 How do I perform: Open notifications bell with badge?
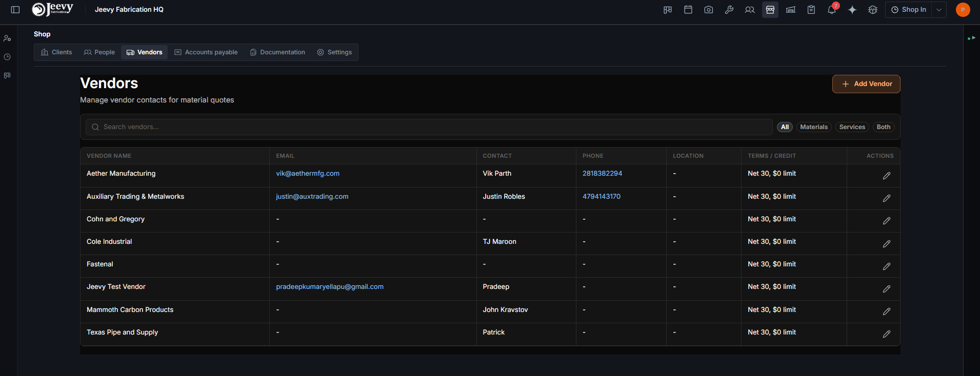click(832, 10)
